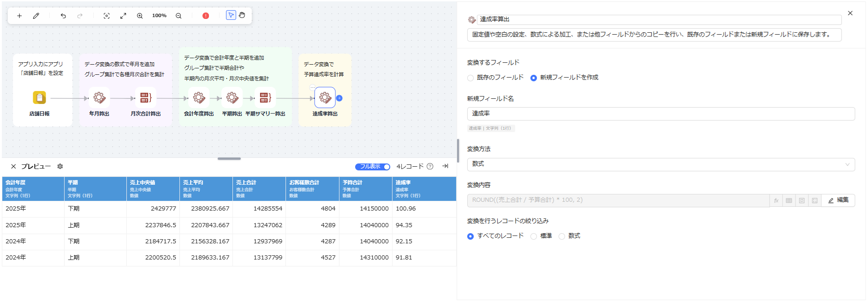This screenshot has height=302, width=868.
Task: Zoom out of the flow canvas
Action: [x=178, y=16]
